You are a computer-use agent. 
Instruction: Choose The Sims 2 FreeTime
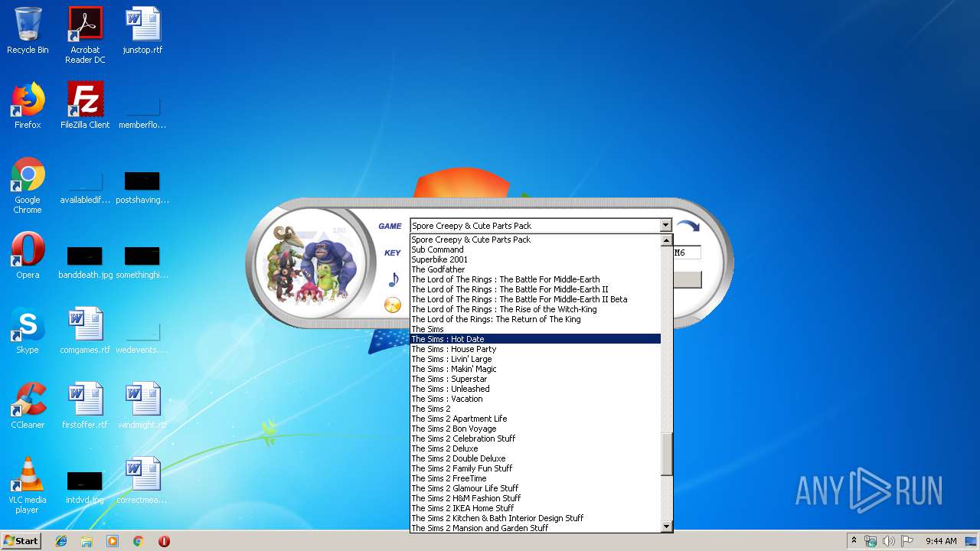pos(535,478)
